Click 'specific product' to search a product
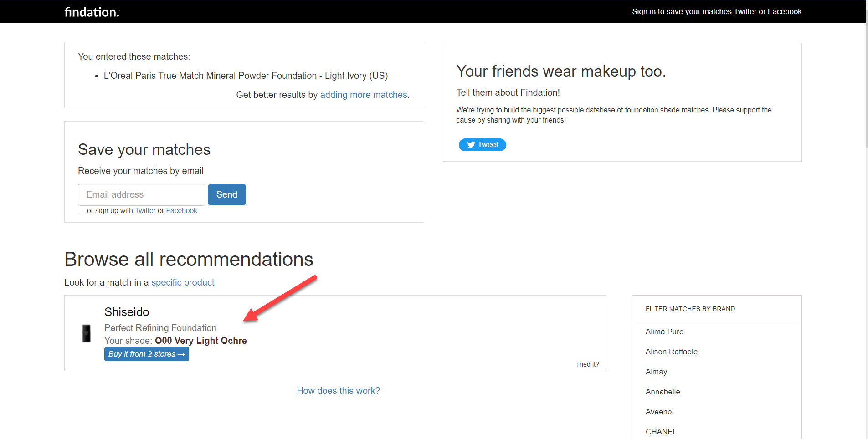This screenshot has width=868, height=439. pyautogui.click(x=183, y=282)
